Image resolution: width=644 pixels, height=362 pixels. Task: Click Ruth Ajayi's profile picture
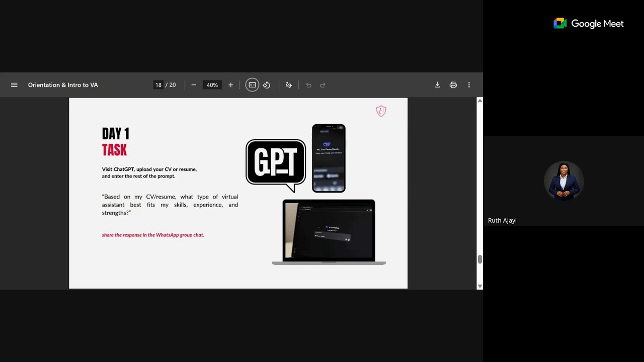563,181
